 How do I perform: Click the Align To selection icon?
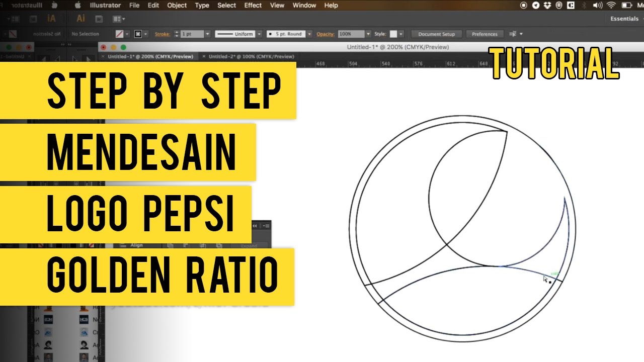(x=513, y=34)
